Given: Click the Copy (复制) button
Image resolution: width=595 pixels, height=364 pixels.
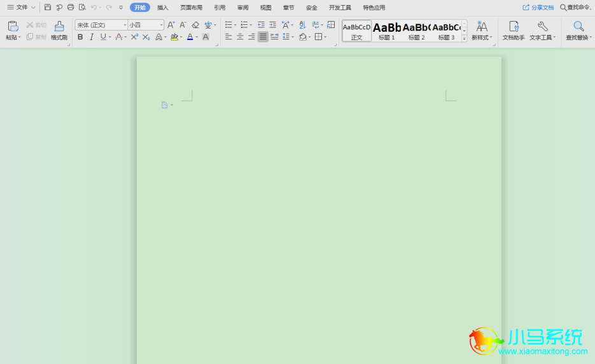Looking at the screenshot, I should [x=36, y=37].
